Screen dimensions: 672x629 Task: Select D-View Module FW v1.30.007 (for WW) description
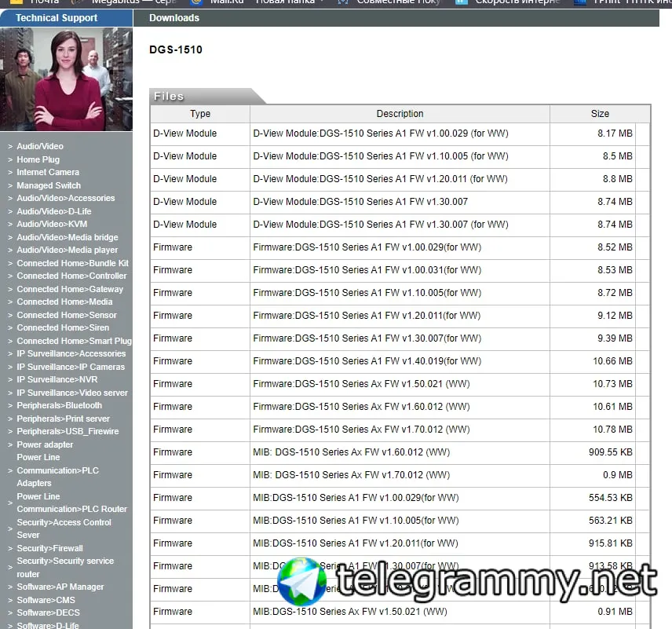(381, 225)
